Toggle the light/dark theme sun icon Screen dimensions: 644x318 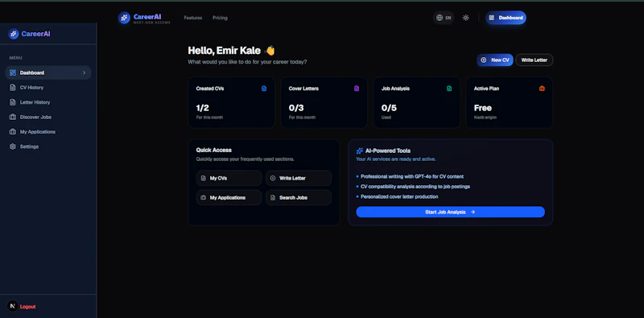(x=466, y=18)
